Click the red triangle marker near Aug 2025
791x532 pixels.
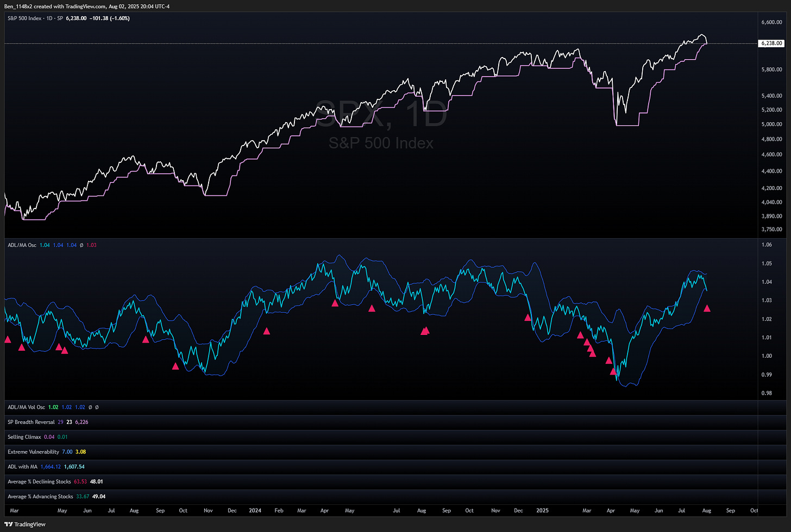pyautogui.click(x=707, y=308)
